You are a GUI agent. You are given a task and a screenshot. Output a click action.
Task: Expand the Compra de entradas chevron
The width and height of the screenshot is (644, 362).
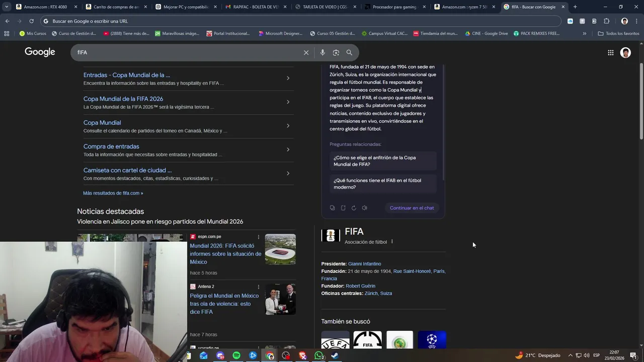(288, 149)
